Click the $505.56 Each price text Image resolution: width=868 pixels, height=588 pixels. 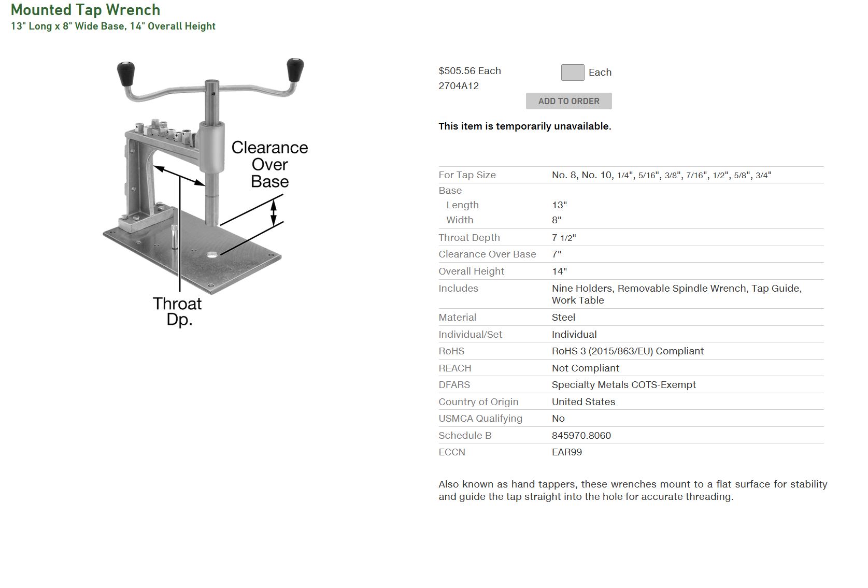pos(469,71)
